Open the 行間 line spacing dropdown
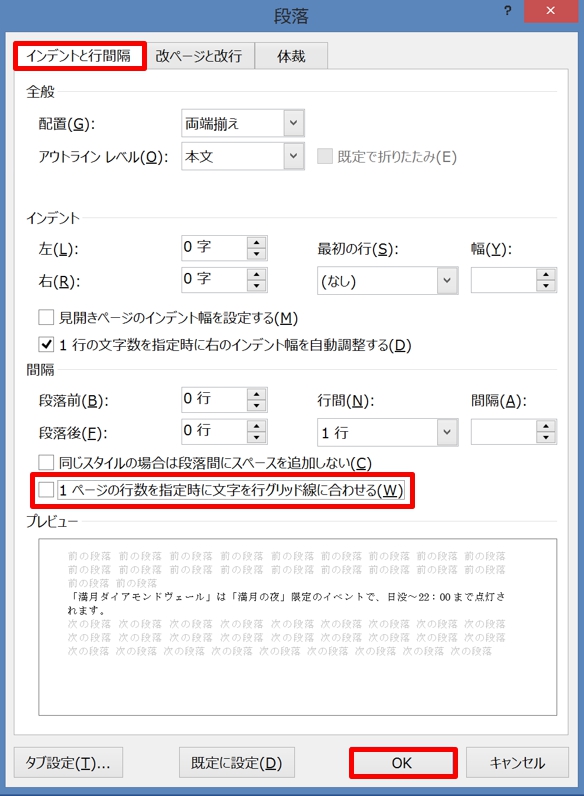584x796 pixels. click(x=447, y=432)
